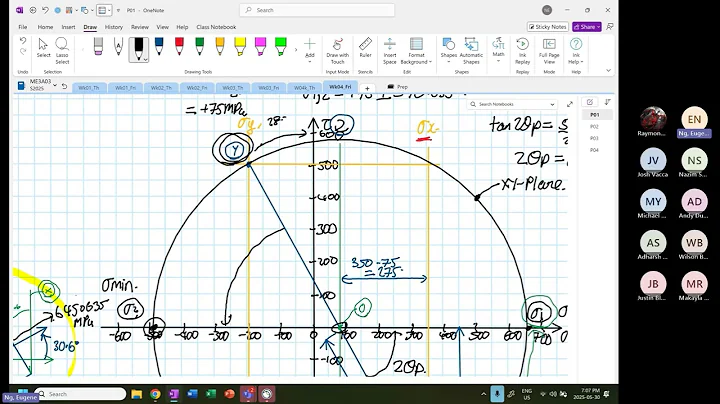Screen dimensions: 720x404
Task: Open the Format Background dropdown
Action: coord(416,50)
